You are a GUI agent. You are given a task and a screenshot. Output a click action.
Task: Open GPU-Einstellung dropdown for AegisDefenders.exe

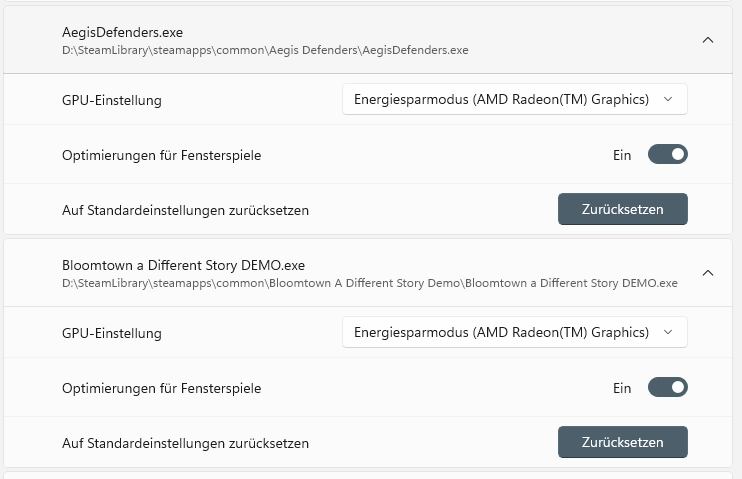tap(515, 99)
